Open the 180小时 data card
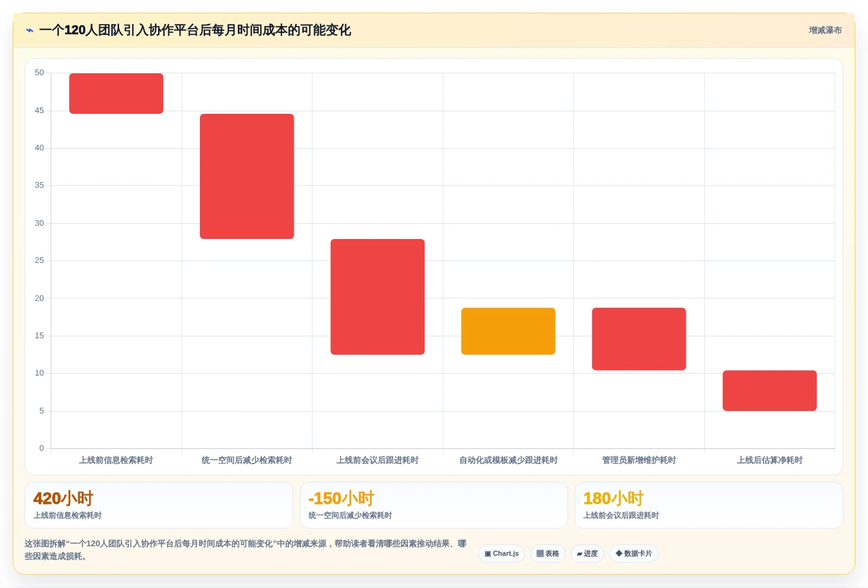The height and width of the screenshot is (588, 868). 709,505
